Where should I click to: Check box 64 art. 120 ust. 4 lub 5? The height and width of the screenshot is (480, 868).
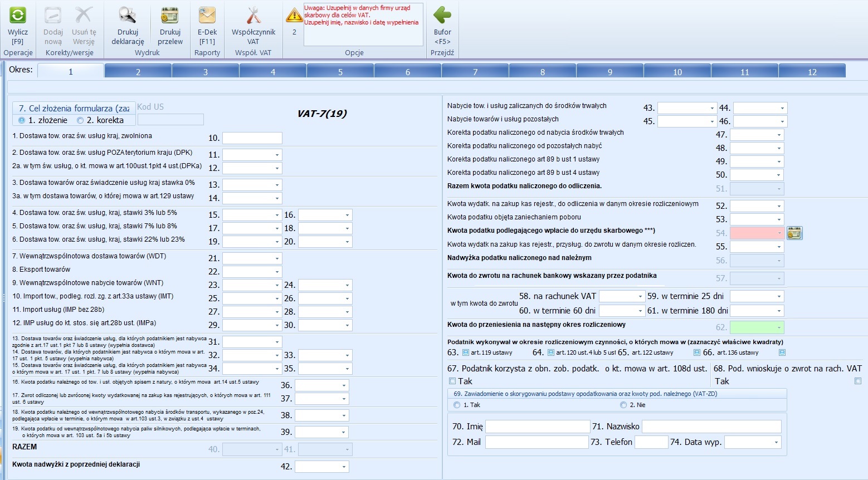(551, 352)
